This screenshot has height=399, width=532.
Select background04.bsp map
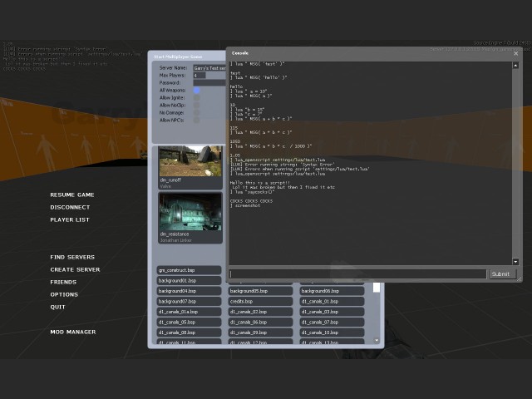(x=189, y=291)
